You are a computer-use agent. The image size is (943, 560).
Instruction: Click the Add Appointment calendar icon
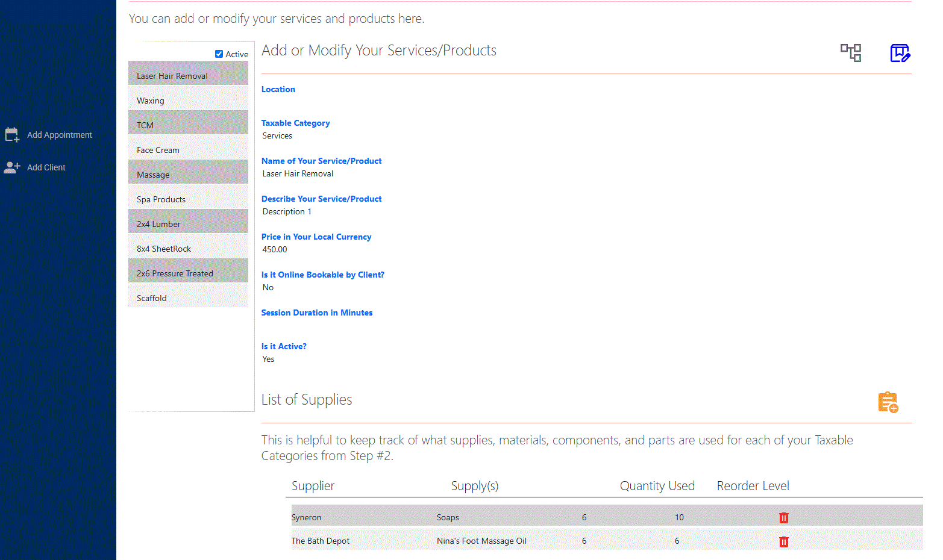point(12,135)
